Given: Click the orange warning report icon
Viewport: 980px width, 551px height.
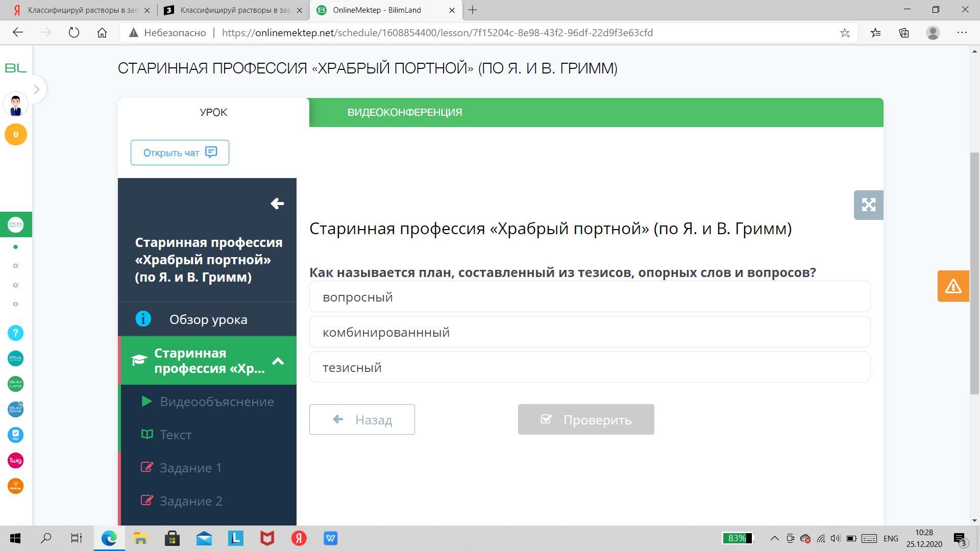Looking at the screenshot, I should point(953,286).
